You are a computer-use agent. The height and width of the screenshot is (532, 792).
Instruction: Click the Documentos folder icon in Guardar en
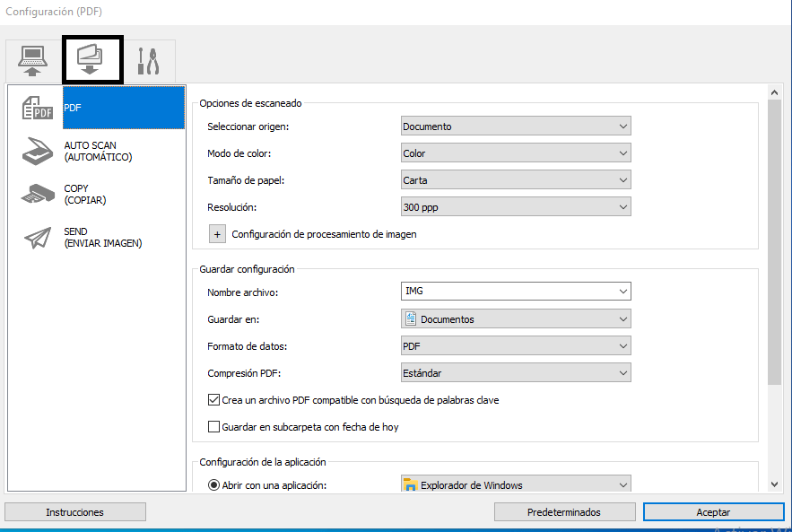pyautogui.click(x=411, y=319)
